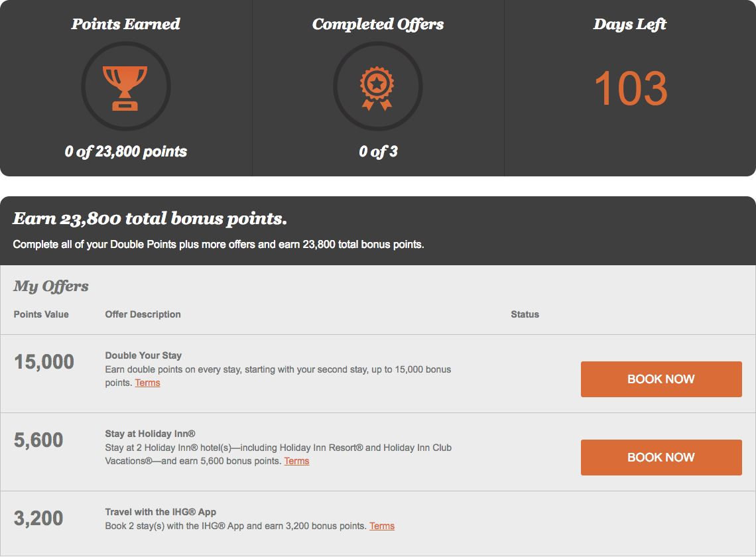Click the Offer Description column header

click(x=143, y=314)
